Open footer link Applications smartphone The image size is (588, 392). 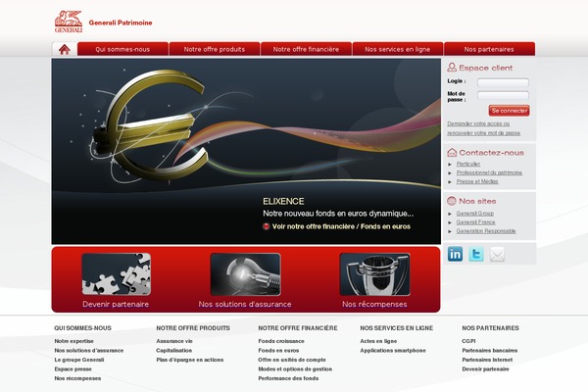(393, 351)
